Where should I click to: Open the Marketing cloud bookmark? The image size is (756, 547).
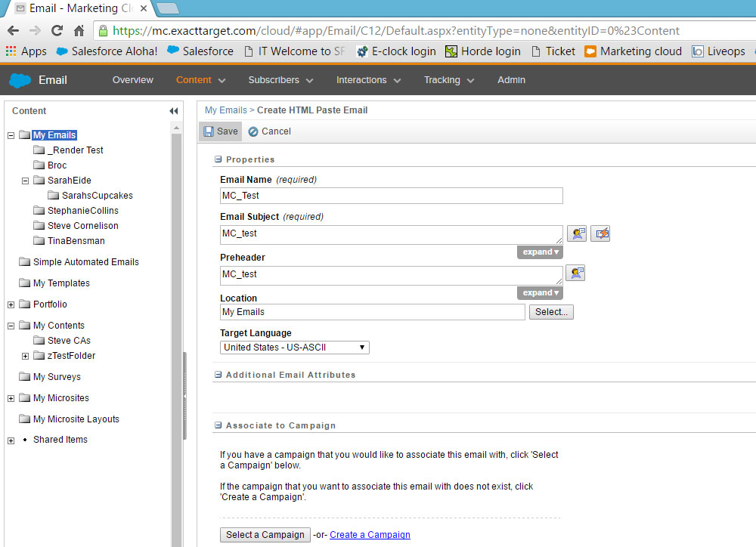click(633, 51)
